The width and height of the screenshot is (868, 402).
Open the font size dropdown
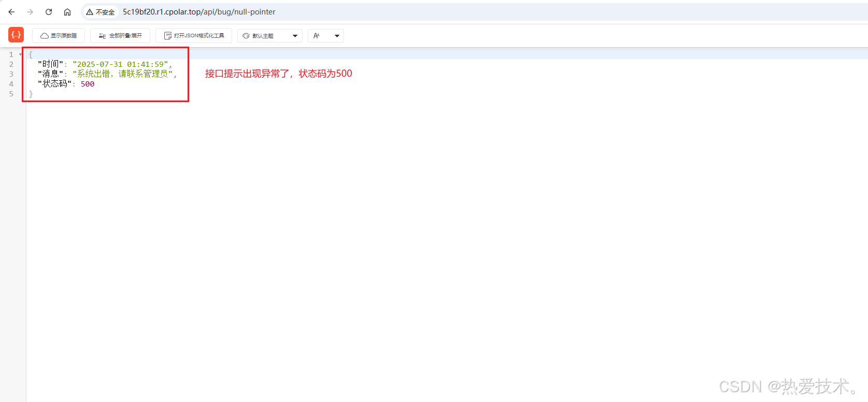tap(326, 36)
